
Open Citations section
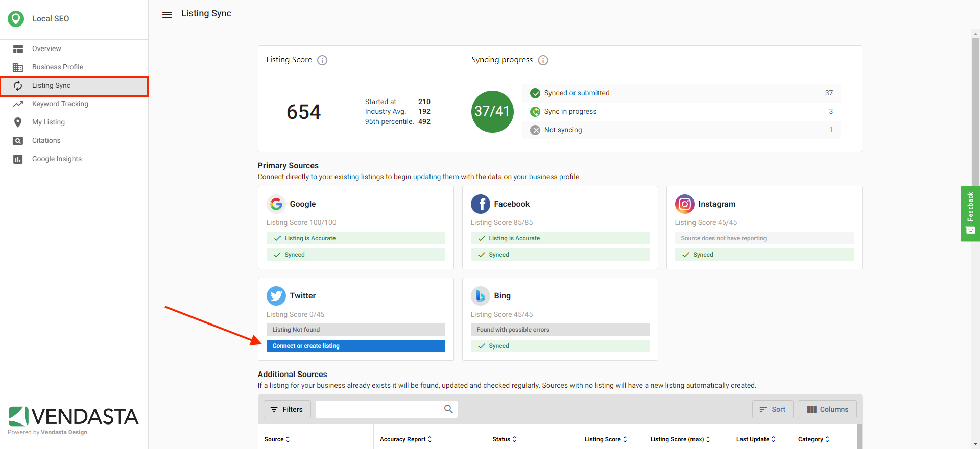click(x=74, y=141)
